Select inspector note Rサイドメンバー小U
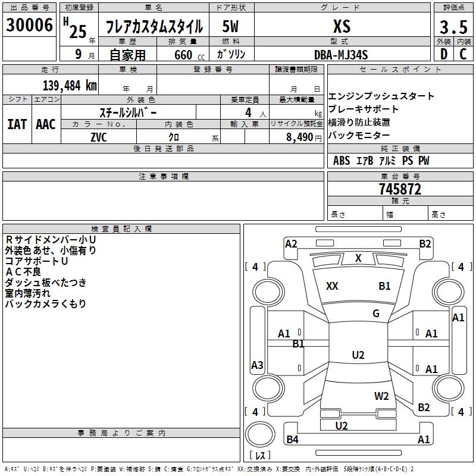 (x=51, y=240)
